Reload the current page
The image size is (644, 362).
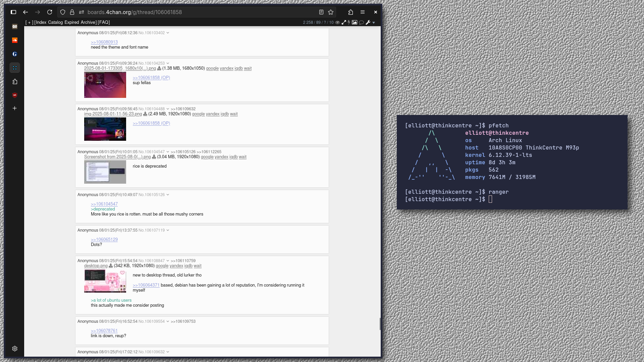(x=50, y=12)
